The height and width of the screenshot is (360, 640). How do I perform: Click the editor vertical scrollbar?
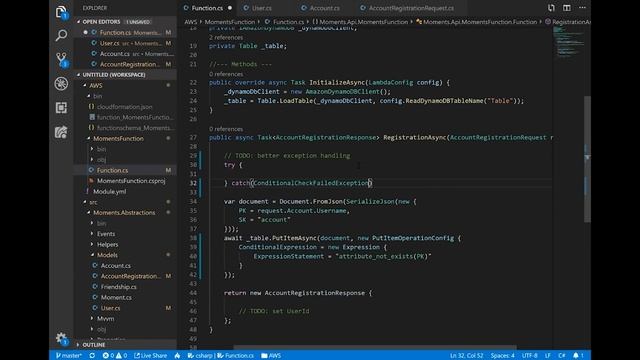tap(587, 159)
